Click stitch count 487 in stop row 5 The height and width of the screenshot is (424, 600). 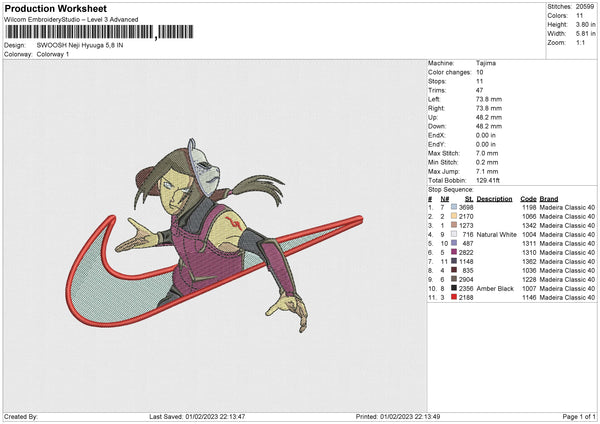(x=468, y=243)
